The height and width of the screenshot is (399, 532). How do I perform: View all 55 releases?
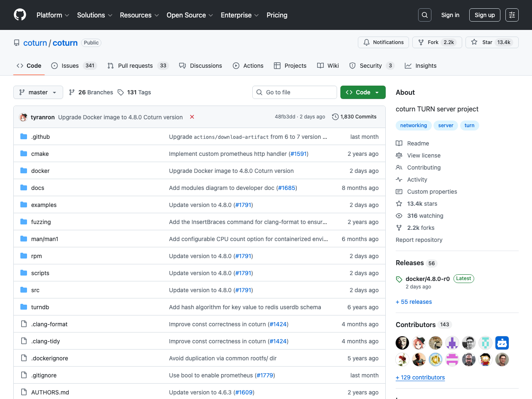pos(414,301)
